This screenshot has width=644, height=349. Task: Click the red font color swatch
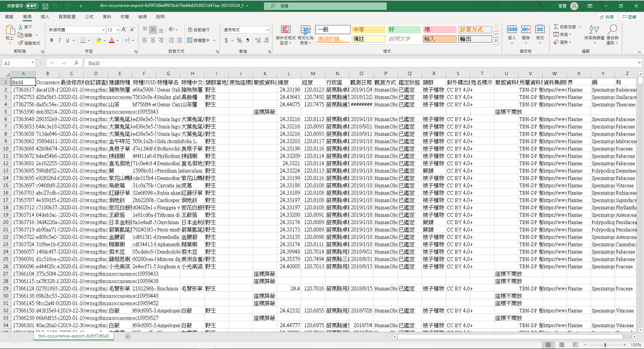[111, 43]
